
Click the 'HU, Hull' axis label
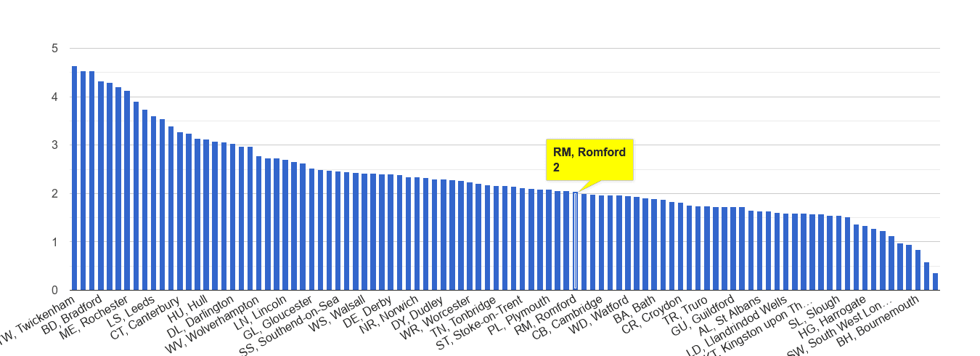click(x=187, y=310)
